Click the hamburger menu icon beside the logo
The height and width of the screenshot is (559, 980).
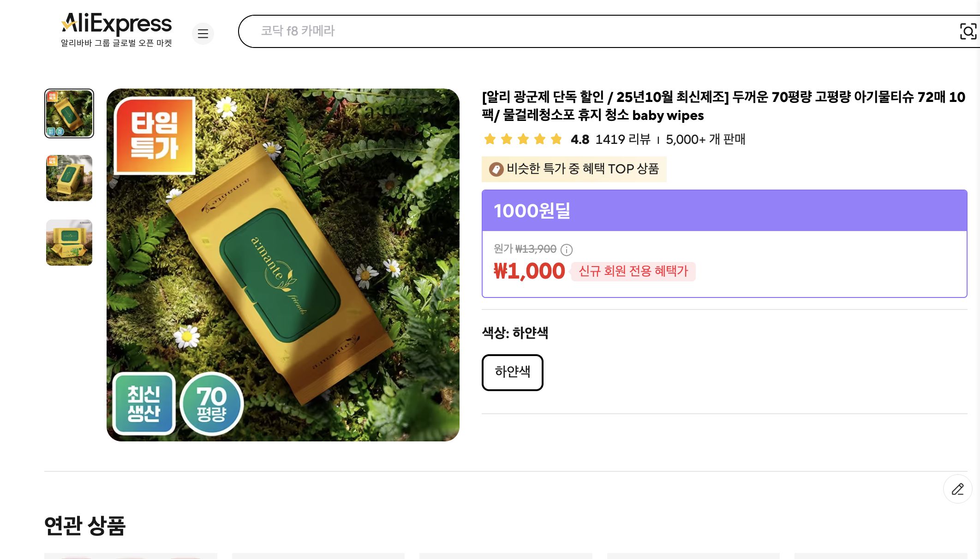pos(203,34)
